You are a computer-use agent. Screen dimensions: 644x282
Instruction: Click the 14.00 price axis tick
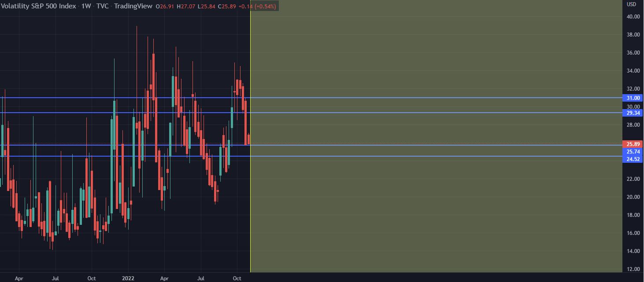(x=633, y=251)
